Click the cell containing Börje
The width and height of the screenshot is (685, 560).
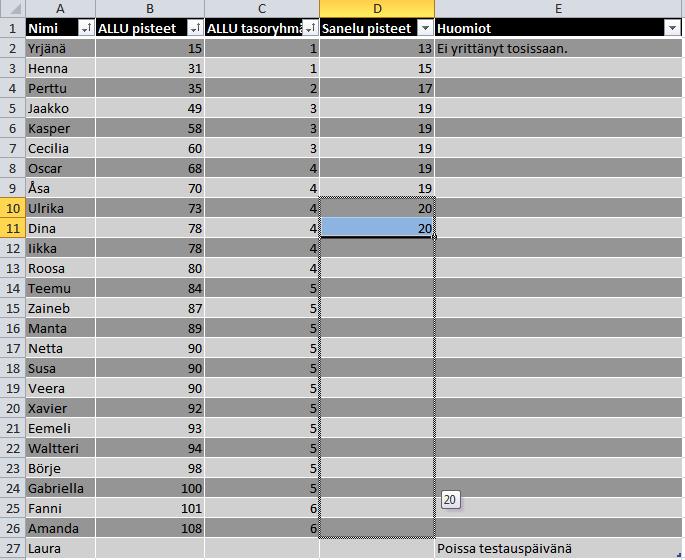[x=60, y=468]
